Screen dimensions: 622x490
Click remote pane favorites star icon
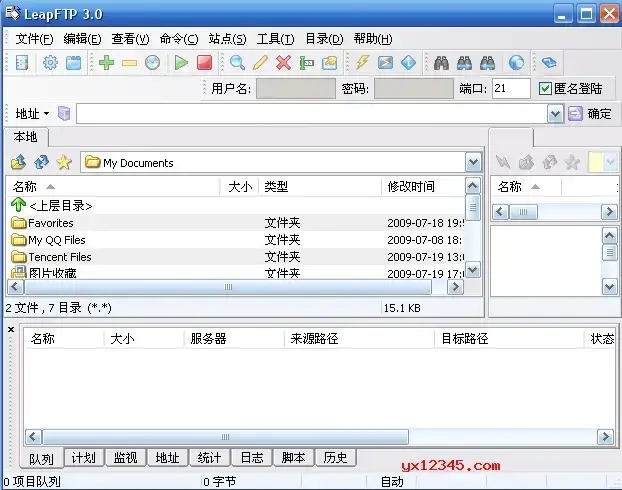tap(572, 162)
